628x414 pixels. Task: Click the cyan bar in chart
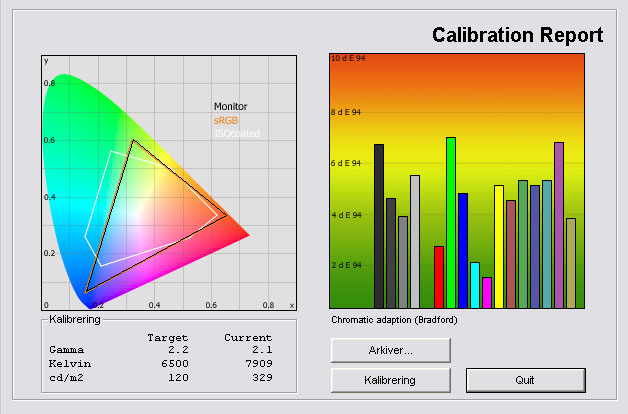click(x=475, y=285)
